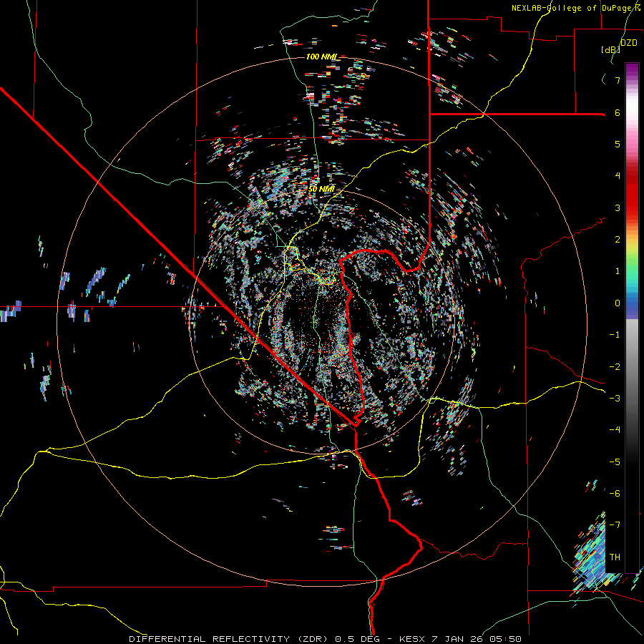Screen dimensions: 644x644
Task: Click the "TH" label at legend bottom
Action: (x=615, y=557)
